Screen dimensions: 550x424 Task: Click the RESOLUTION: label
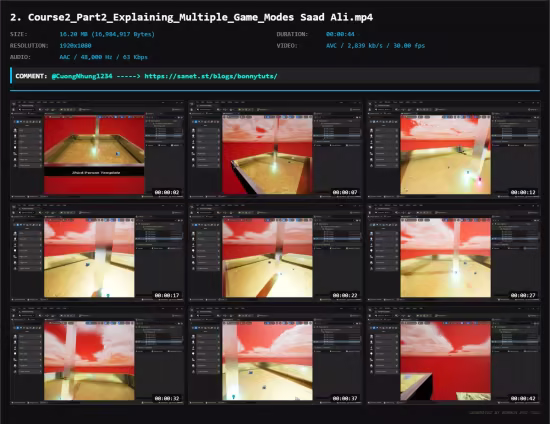[x=29, y=46]
